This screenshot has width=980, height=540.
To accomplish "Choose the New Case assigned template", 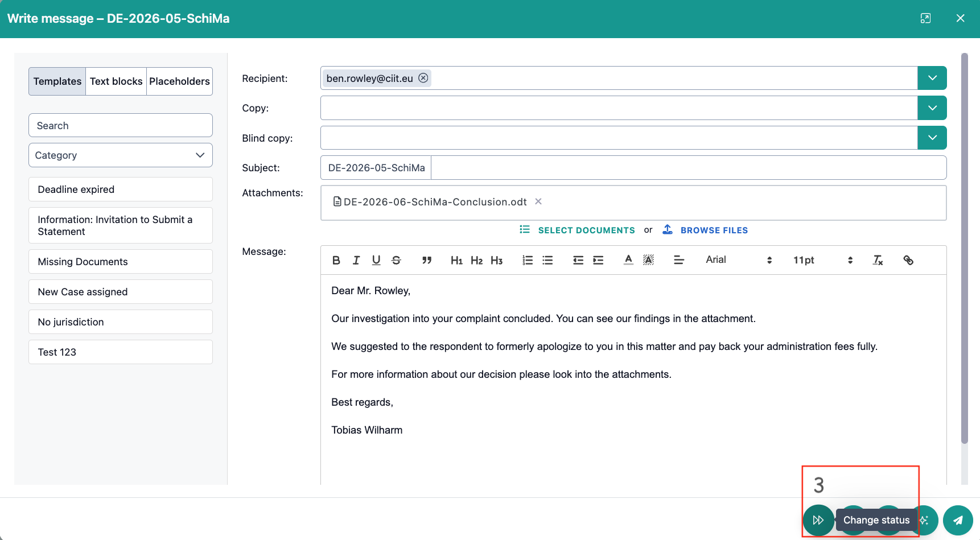I will point(121,292).
